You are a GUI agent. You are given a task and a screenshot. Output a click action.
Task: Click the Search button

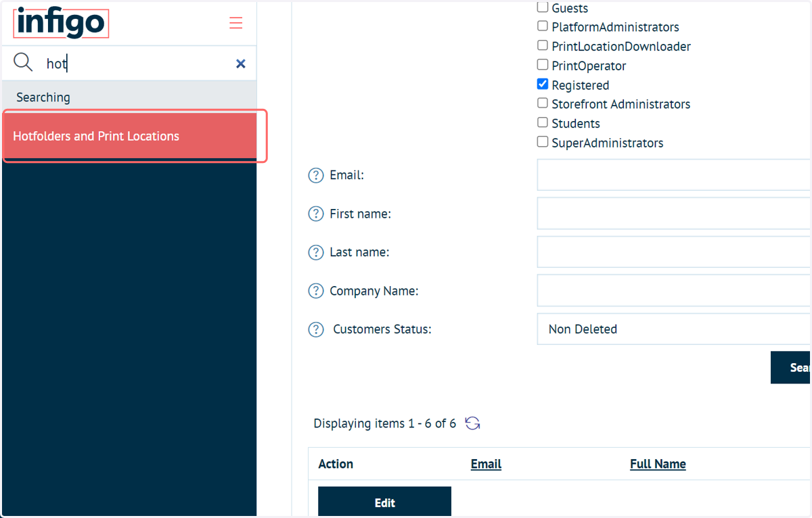[791, 368]
